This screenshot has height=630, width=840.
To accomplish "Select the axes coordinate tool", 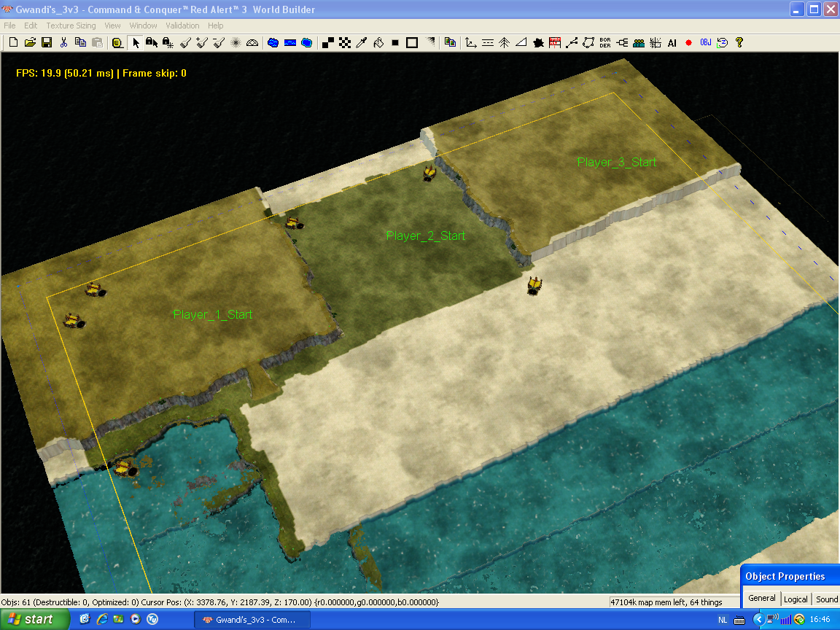I will click(x=471, y=42).
